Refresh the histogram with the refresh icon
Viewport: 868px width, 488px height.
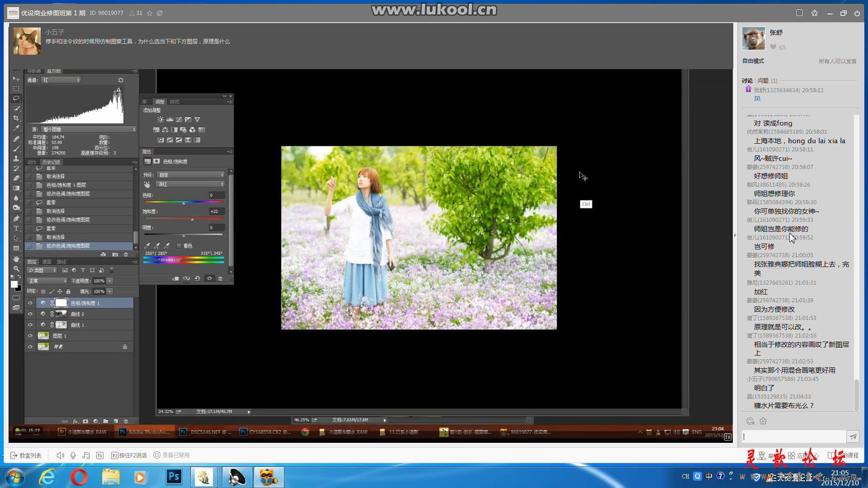coord(121,80)
